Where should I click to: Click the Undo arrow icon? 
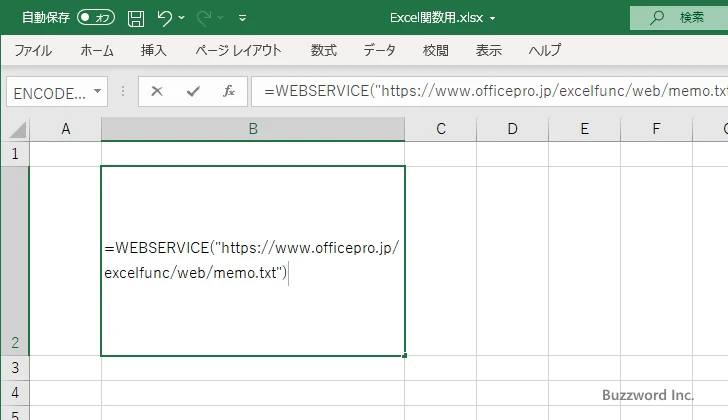[164, 18]
